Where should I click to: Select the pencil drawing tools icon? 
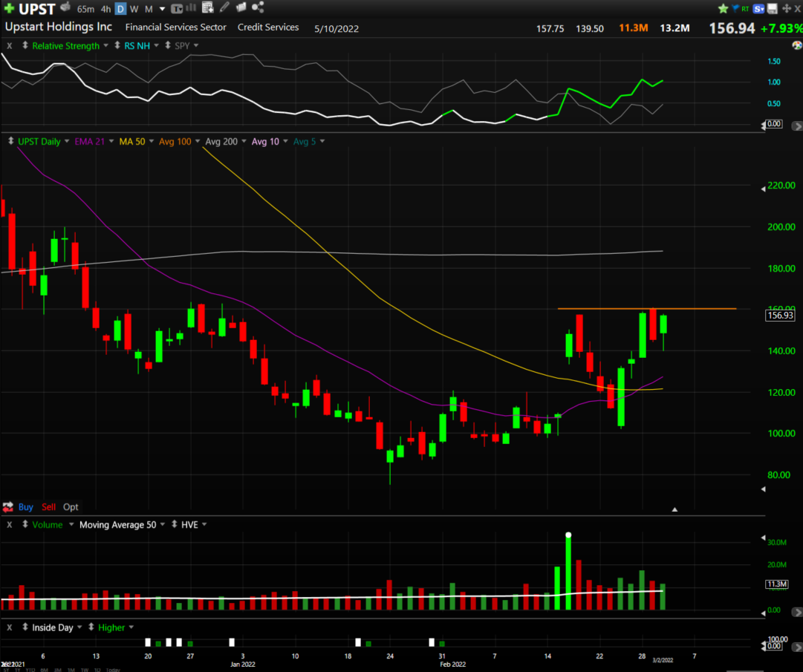tap(224, 7)
